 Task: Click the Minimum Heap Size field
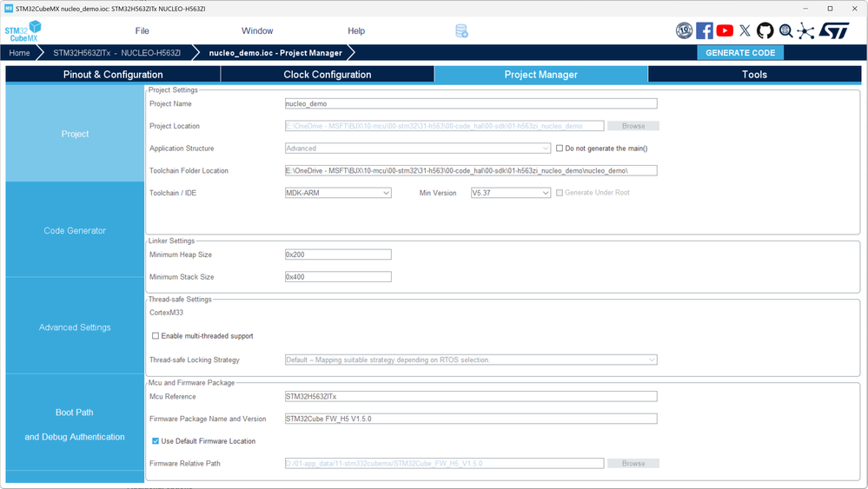click(x=338, y=254)
